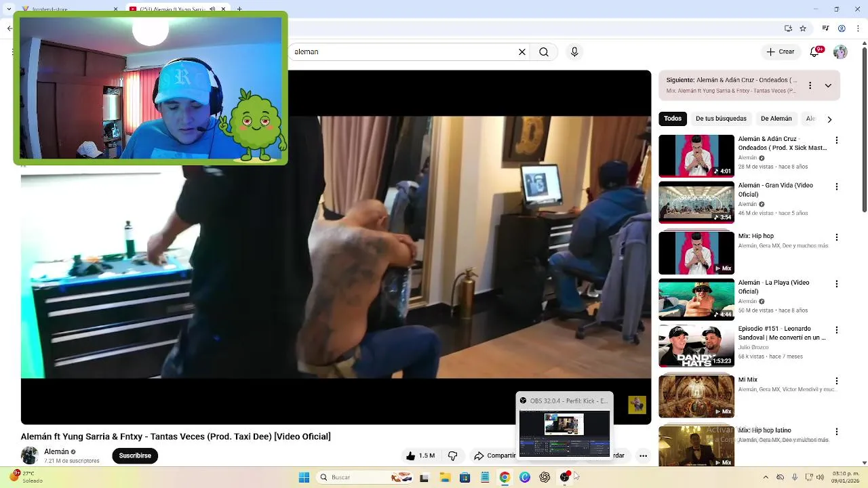Click the Crear button

tap(781, 52)
